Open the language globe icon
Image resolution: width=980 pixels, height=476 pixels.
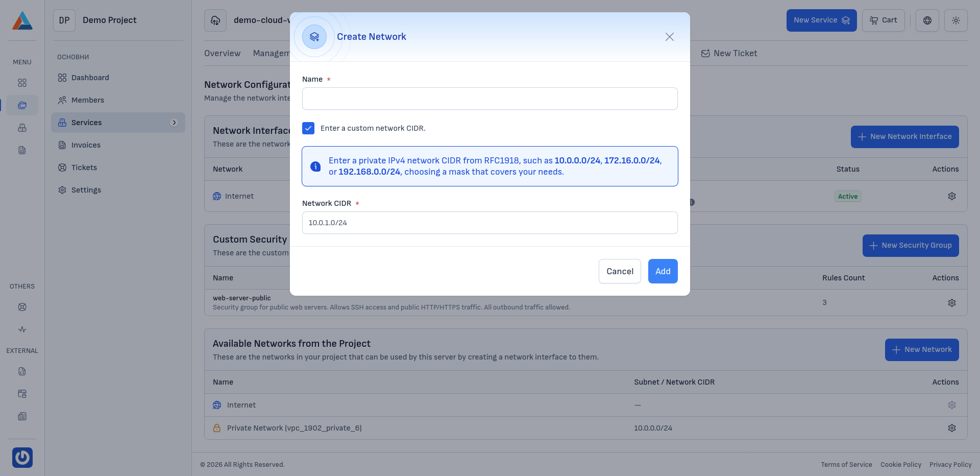click(927, 20)
